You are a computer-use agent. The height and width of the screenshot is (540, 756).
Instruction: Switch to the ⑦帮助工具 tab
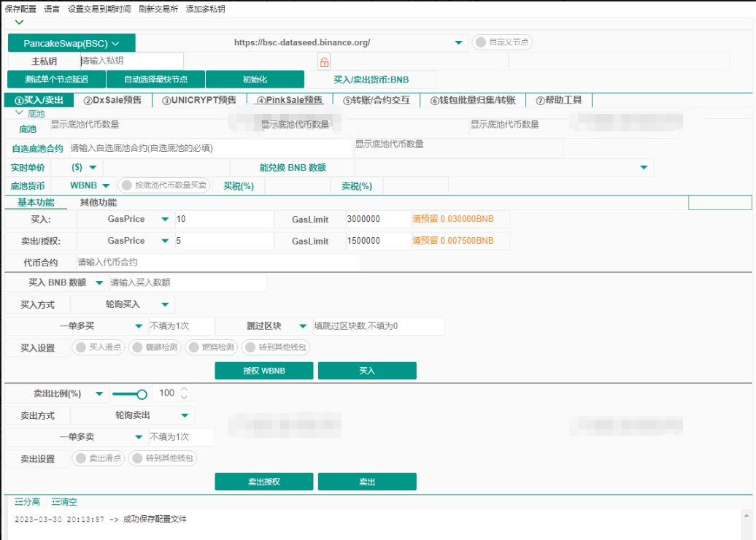click(x=559, y=100)
